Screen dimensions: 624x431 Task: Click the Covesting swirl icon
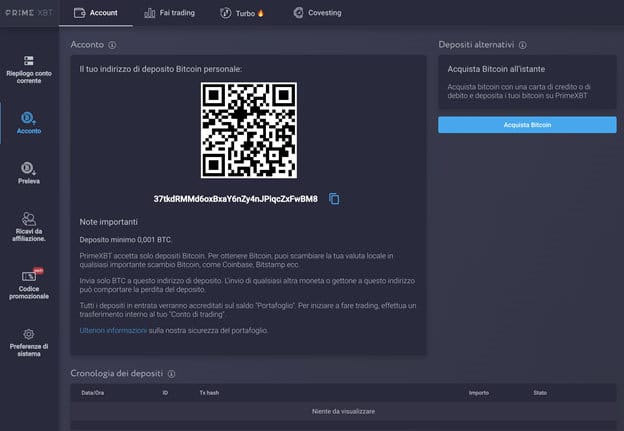click(298, 13)
